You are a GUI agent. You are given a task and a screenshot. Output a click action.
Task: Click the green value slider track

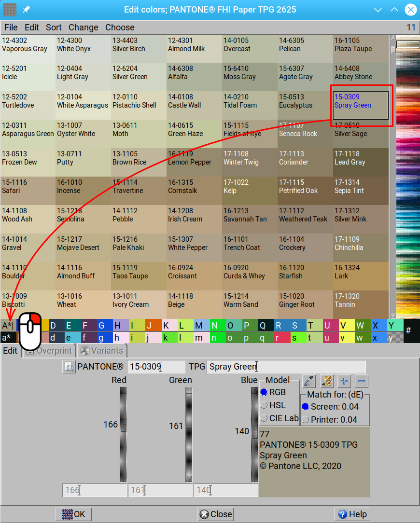point(189,434)
